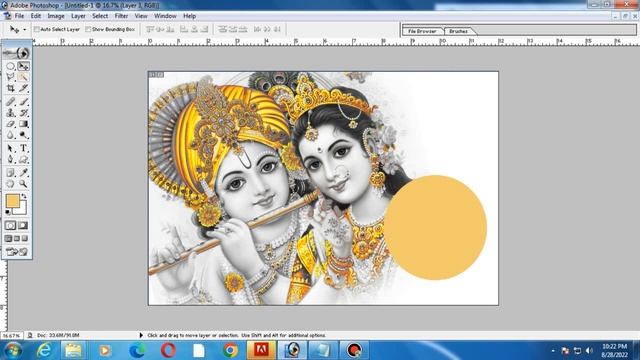Choose Full Screen Mode button
The width and height of the screenshot is (640, 360).
pos(25,238)
